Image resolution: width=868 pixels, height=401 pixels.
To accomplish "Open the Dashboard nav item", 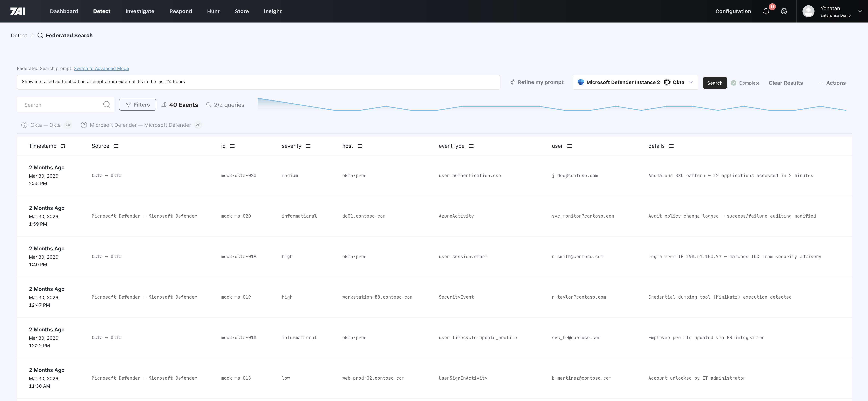I will 64,11.
